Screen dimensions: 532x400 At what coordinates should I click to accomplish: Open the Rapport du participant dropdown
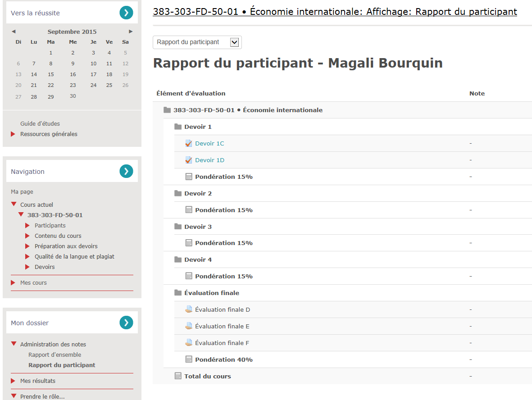[x=197, y=42]
